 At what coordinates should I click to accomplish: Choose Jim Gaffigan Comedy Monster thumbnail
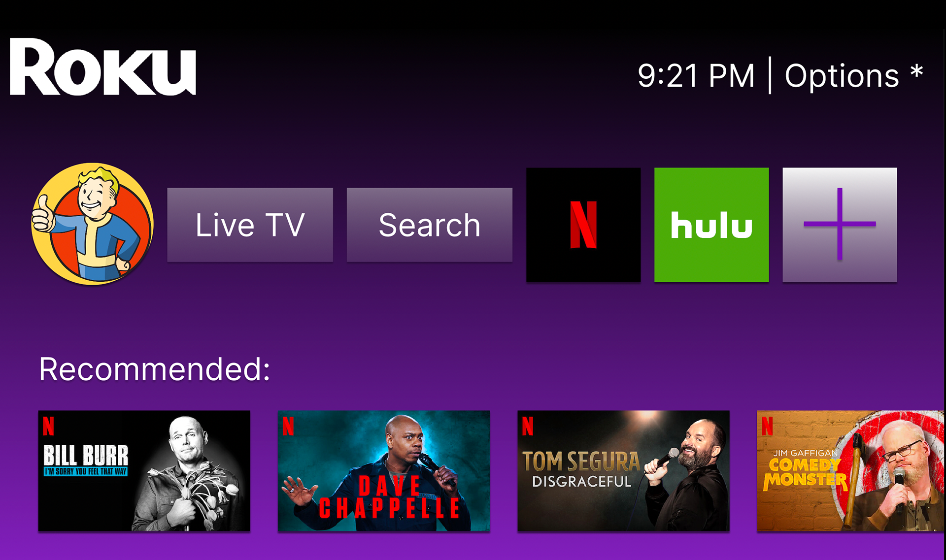850,471
